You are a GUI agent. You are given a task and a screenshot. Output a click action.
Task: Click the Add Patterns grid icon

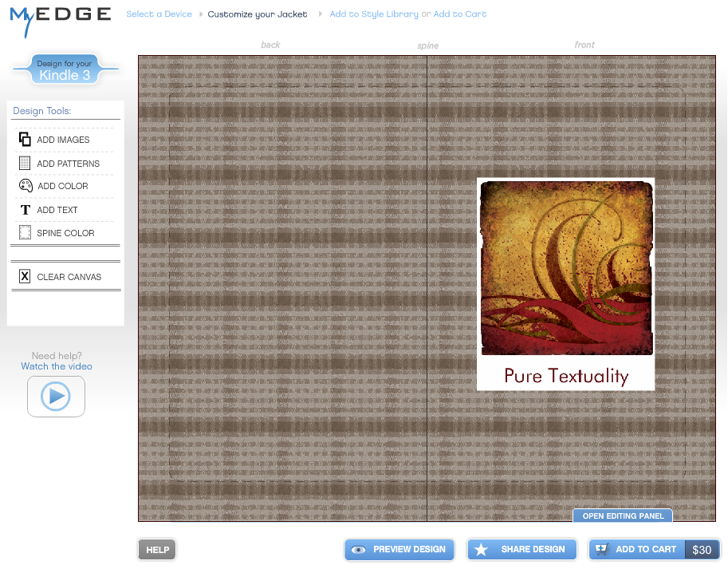[x=25, y=163]
